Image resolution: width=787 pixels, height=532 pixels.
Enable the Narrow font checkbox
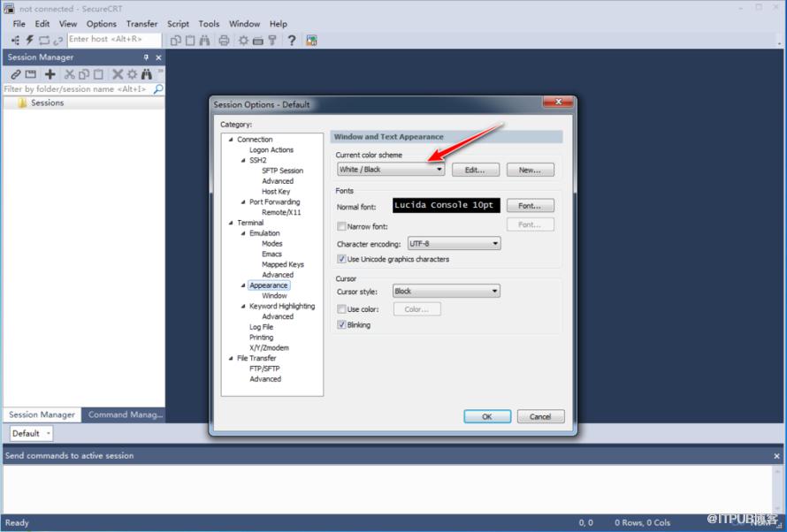pyautogui.click(x=341, y=227)
